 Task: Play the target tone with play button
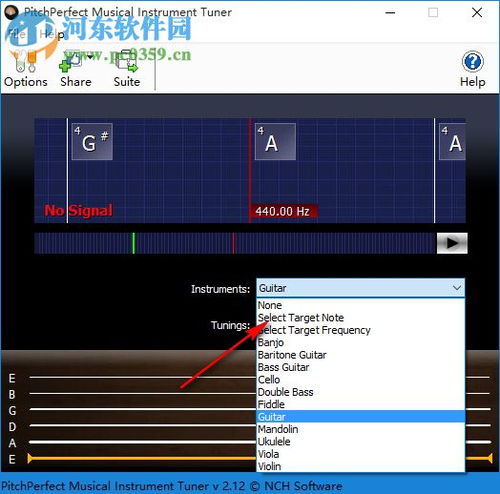[x=452, y=243]
